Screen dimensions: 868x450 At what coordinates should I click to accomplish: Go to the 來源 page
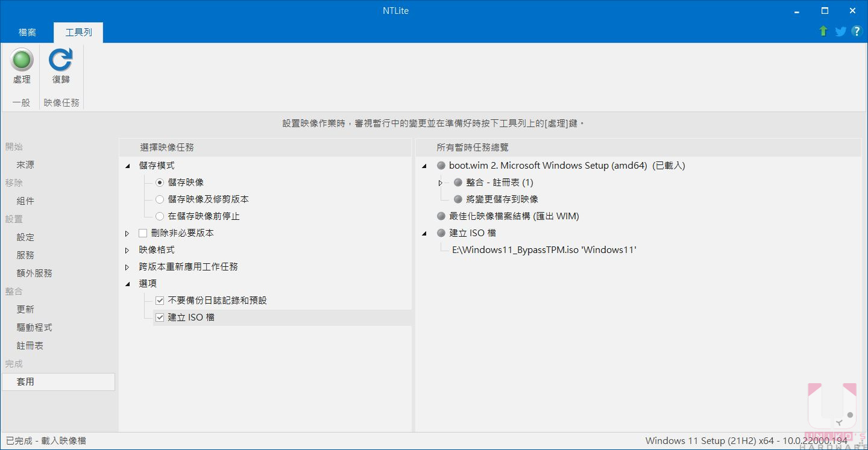[x=25, y=164]
